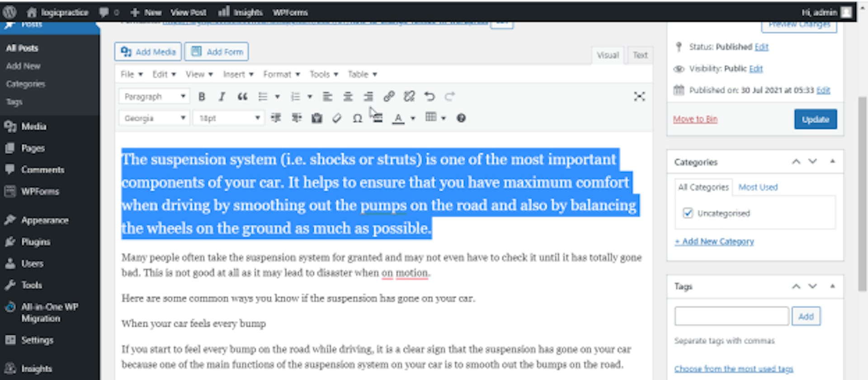Switch to the Visual editor tab
The height and width of the screenshot is (380, 868).
608,55
